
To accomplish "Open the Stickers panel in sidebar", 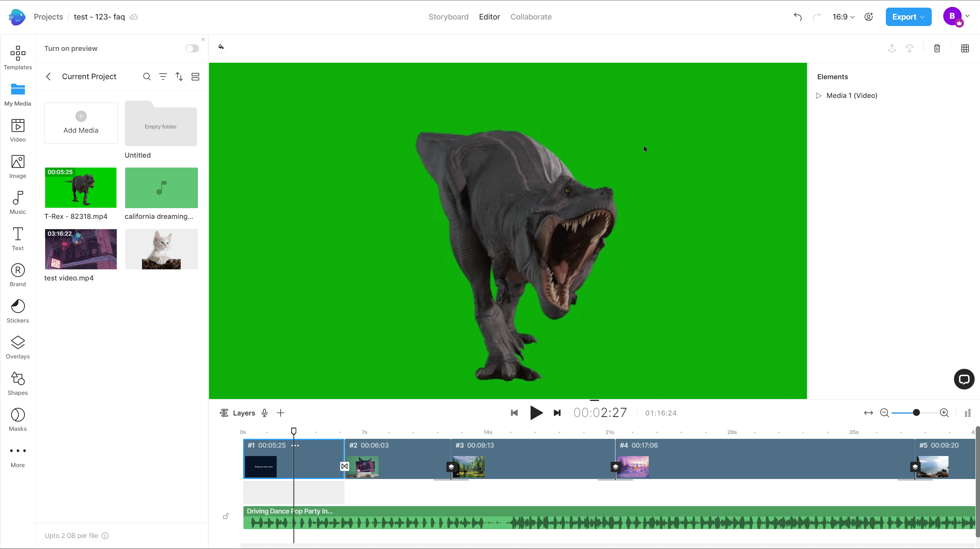I will click(17, 311).
